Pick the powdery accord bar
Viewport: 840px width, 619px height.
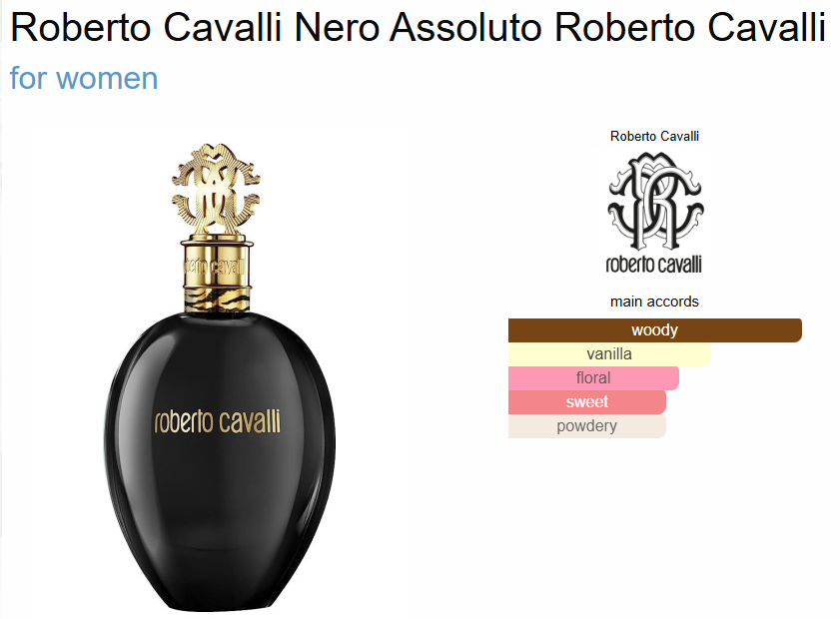click(x=587, y=426)
